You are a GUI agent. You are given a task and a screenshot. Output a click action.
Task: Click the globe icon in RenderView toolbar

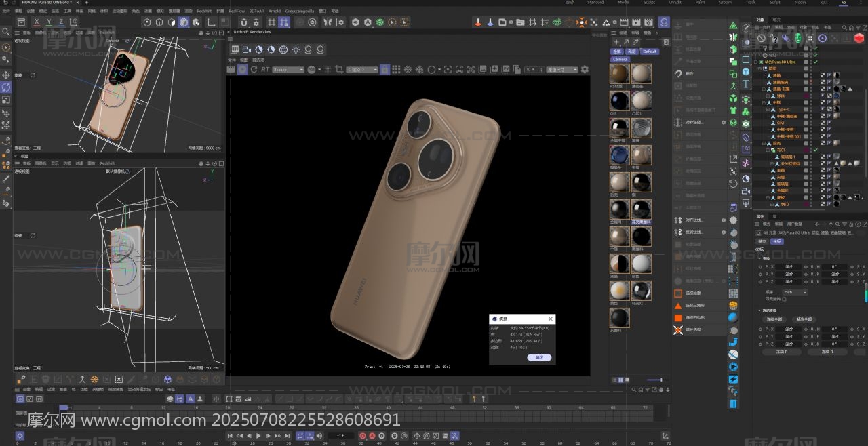click(x=283, y=49)
